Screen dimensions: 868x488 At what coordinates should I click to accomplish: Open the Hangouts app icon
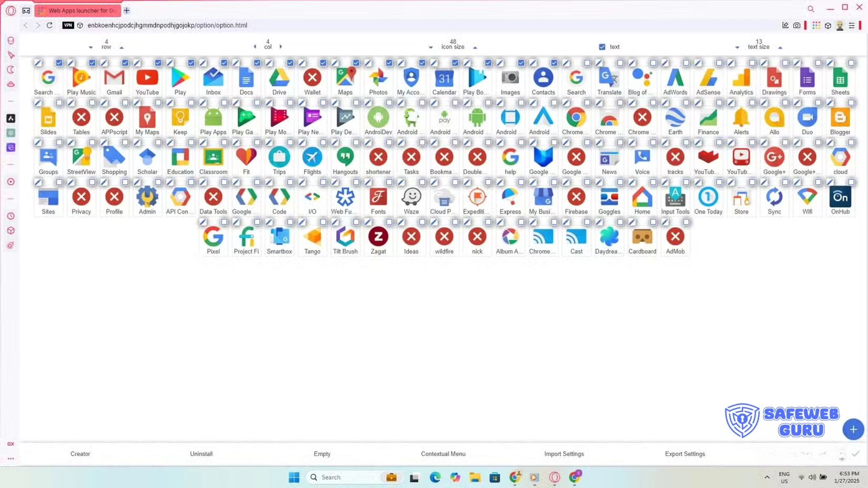[x=345, y=157]
